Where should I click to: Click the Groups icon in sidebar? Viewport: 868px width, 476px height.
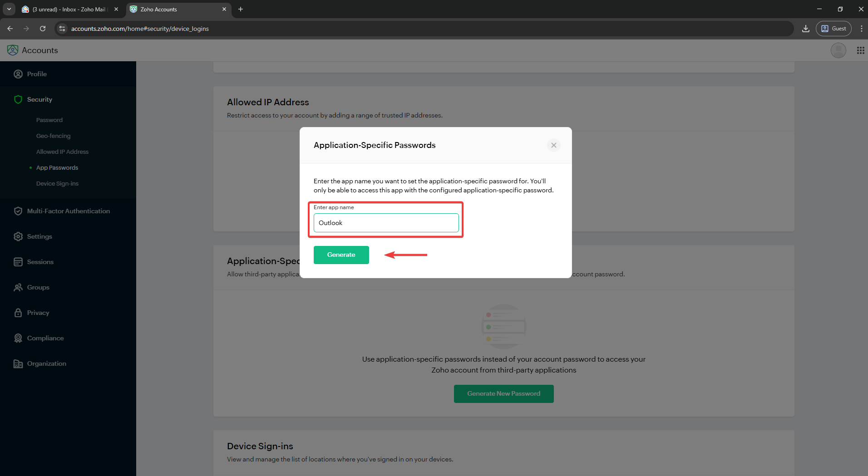point(18,287)
